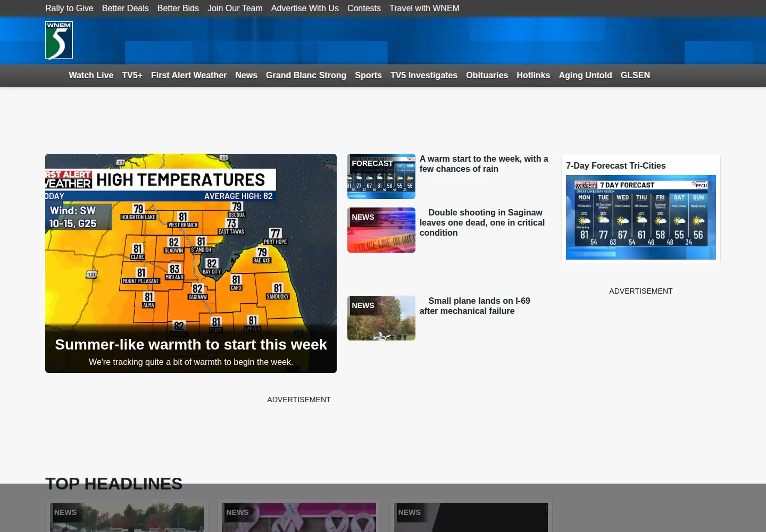Open Travel with WNEM link
766x532 pixels.
click(x=424, y=8)
